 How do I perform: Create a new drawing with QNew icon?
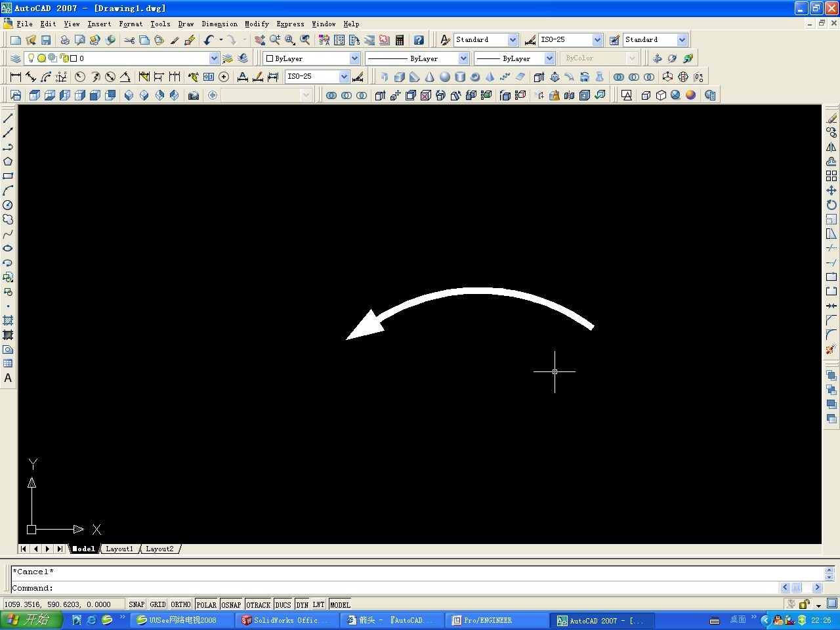(16, 40)
